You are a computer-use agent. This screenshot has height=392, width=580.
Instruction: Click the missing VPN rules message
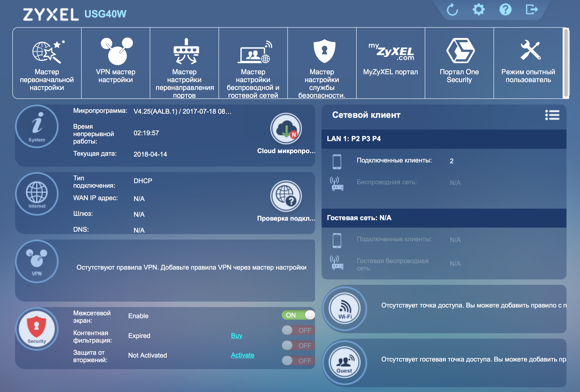click(191, 267)
